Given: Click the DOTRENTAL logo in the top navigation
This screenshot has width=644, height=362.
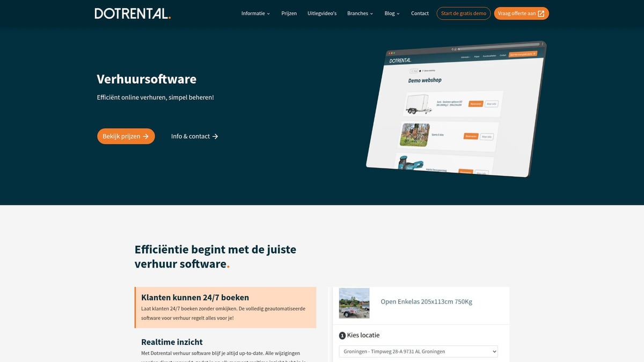Looking at the screenshot, I should [x=131, y=13].
